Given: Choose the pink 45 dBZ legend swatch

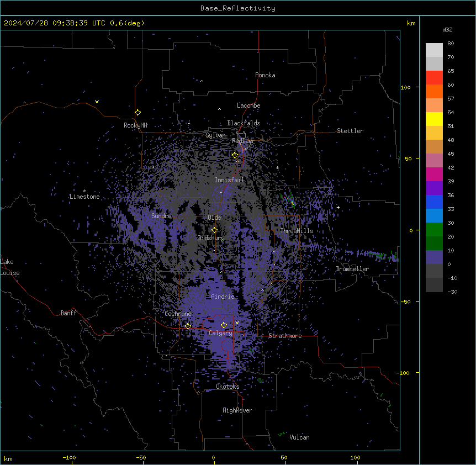Looking at the screenshot, I should click(434, 160).
